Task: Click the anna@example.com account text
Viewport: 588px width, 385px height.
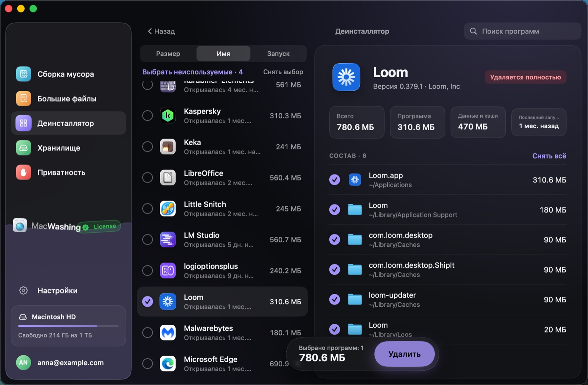Action: [x=71, y=363]
